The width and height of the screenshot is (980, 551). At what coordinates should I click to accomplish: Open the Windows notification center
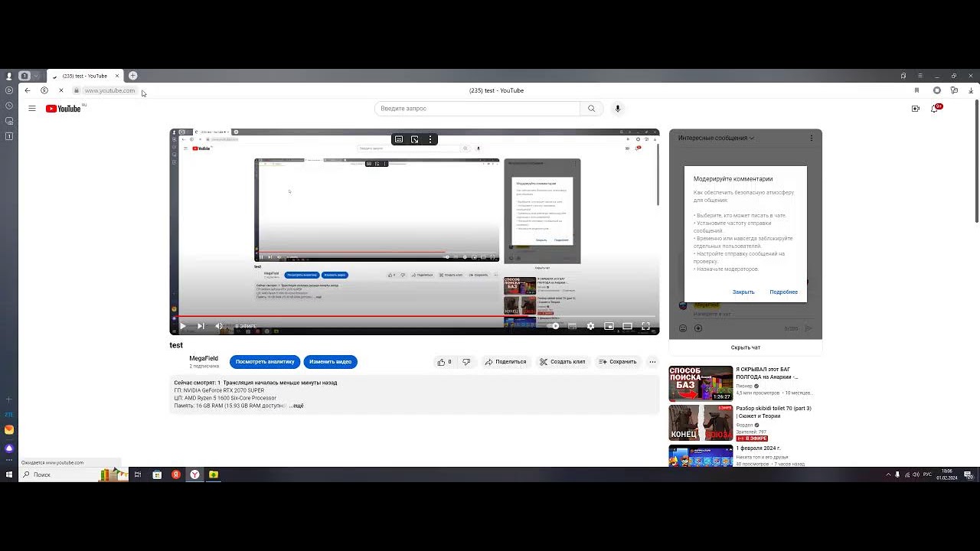[969, 474]
